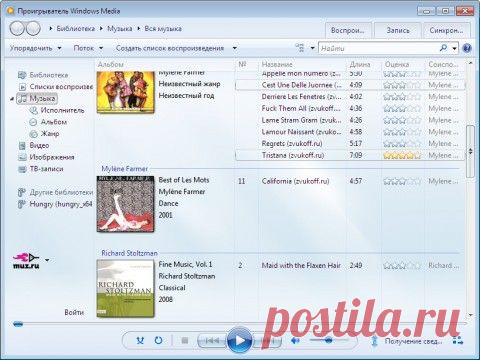This screenshot has width=480, height=360.
Task: Open the muz.ru store dropdown arrow
Action: 47,260
